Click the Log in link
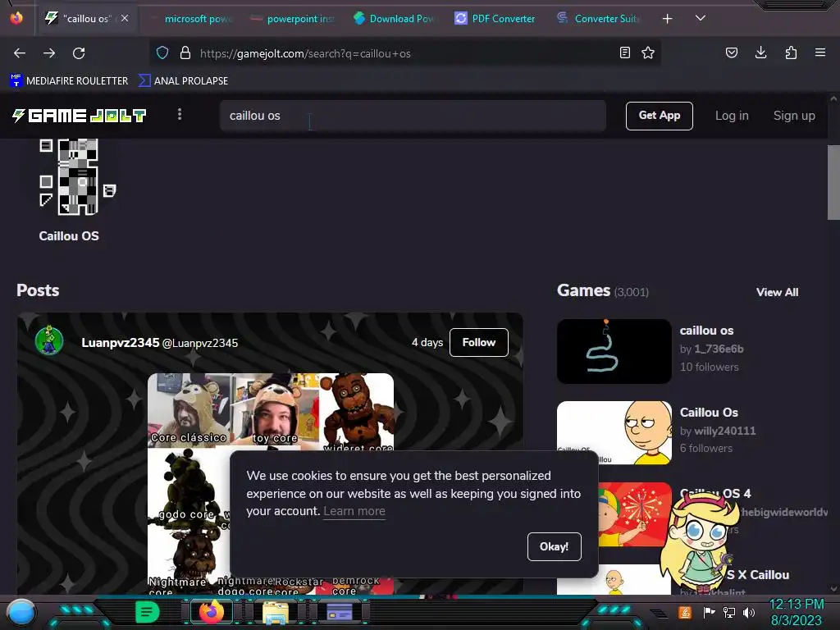840x630 pixels. pyautogui.click(x=732, y=116)
